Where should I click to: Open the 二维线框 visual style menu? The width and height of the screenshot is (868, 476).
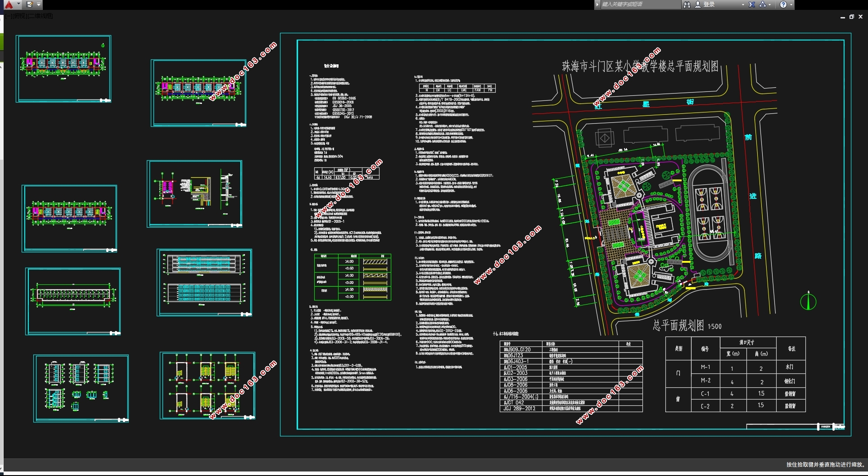click(41, 16)
